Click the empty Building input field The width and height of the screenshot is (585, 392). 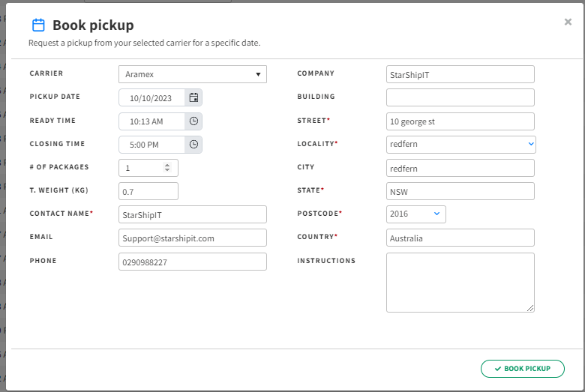(460, 97)
